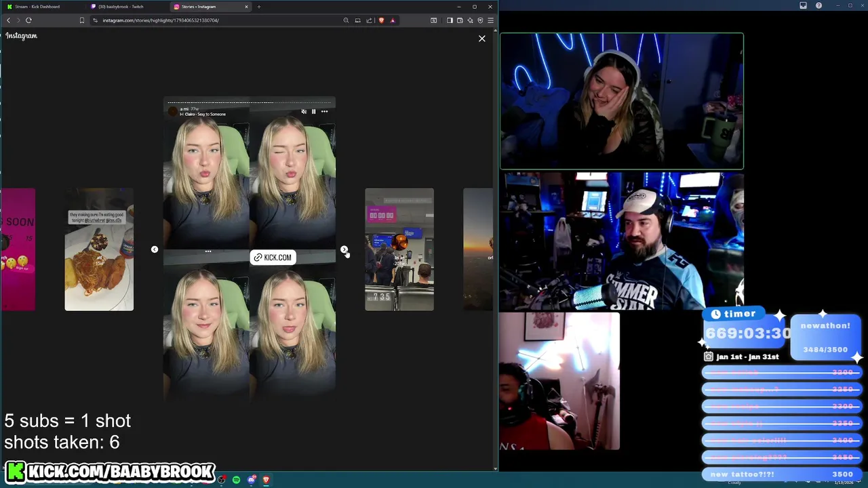Go to the next story arrow

344,249
